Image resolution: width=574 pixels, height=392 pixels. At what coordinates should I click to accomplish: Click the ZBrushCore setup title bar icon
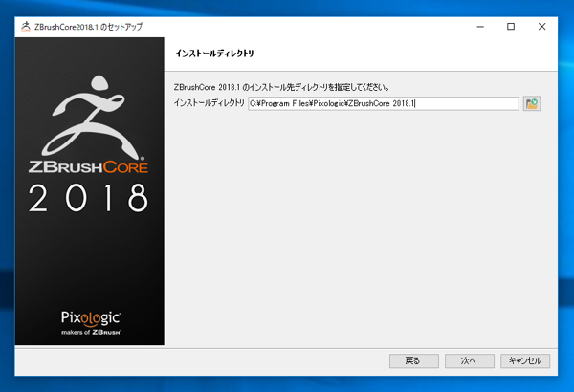25,27
